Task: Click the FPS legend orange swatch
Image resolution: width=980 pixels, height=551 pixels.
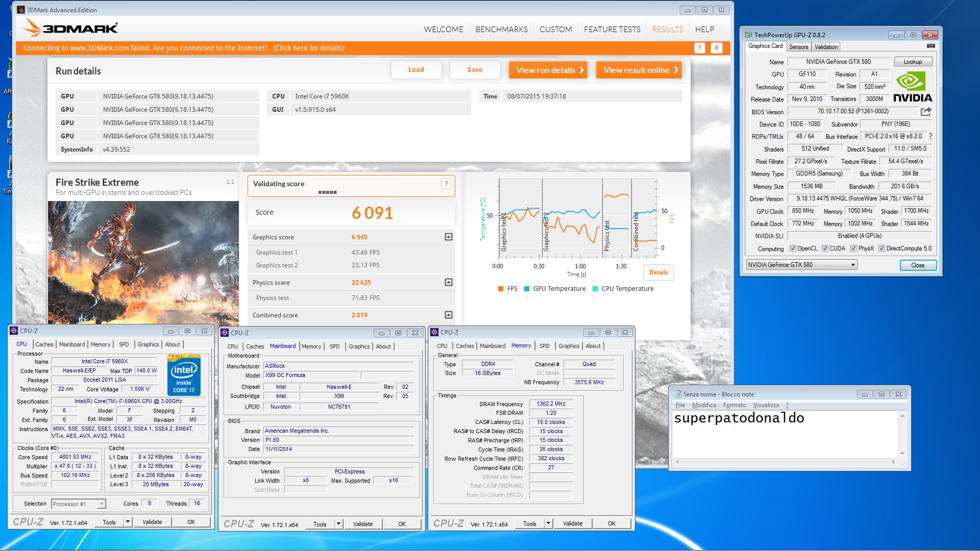Action: [501, 289]
